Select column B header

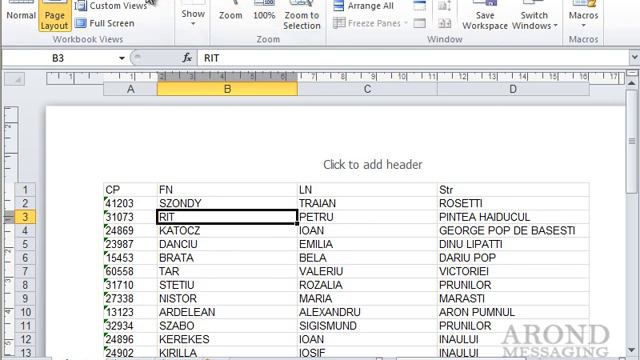[x=227, y=89]
